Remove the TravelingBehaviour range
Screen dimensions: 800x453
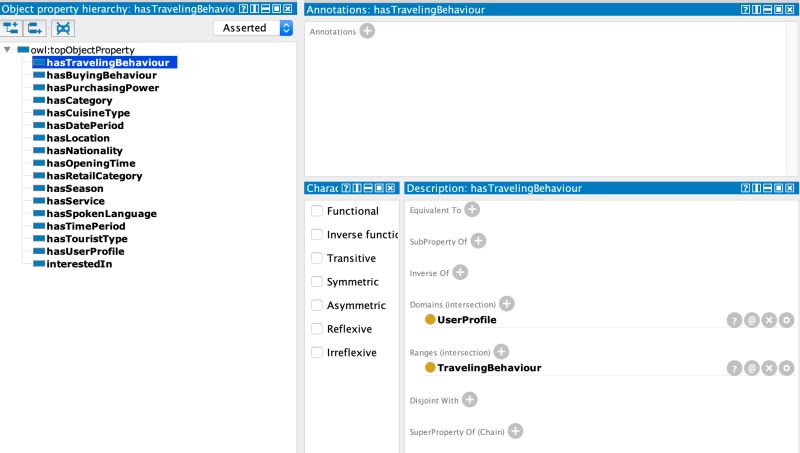[x=769, y=368]
